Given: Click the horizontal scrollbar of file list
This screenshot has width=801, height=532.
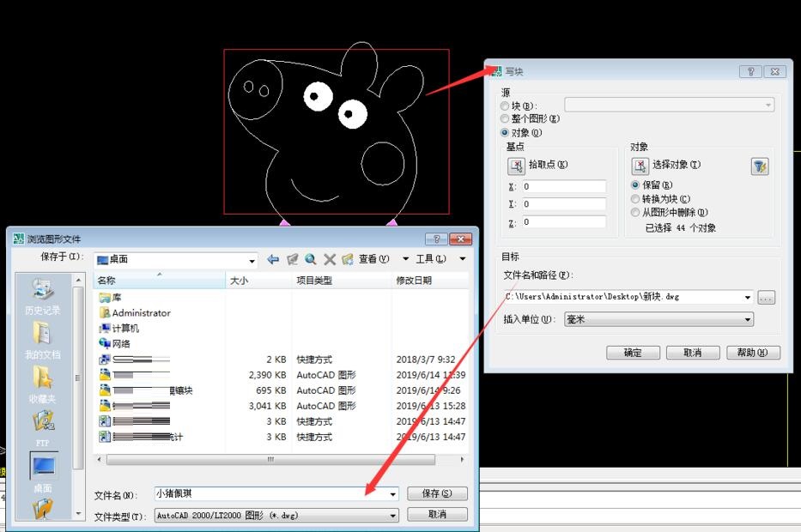Looking at the screenshot, I should click(x=270, y=460).
